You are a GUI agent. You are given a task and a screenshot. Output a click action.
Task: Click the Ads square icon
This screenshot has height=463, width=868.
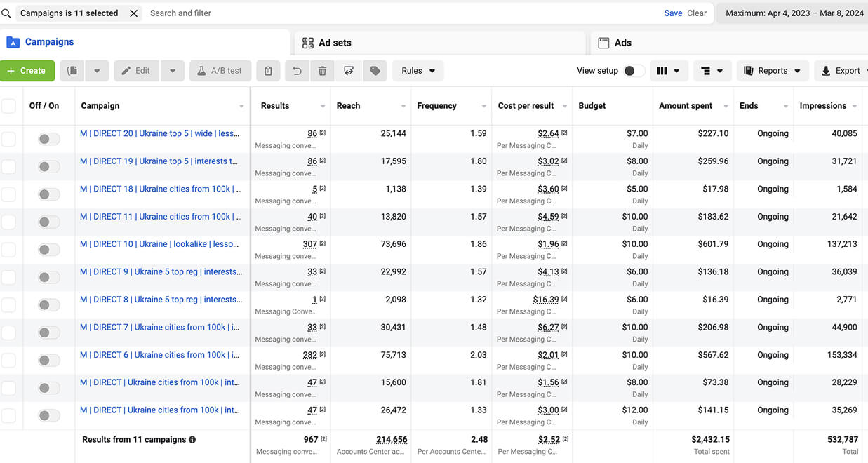(603, 43)
